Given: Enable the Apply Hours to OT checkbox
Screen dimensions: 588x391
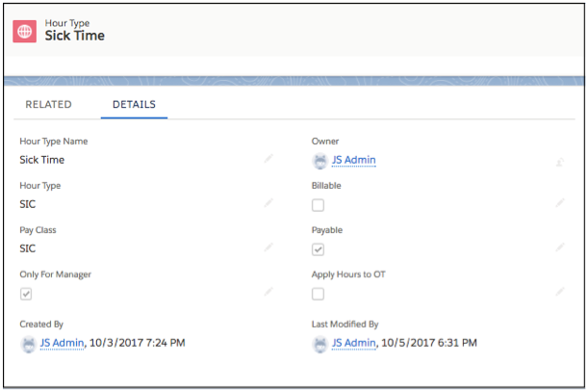Looking at the screenshot, I should click(x=319, y=294).
